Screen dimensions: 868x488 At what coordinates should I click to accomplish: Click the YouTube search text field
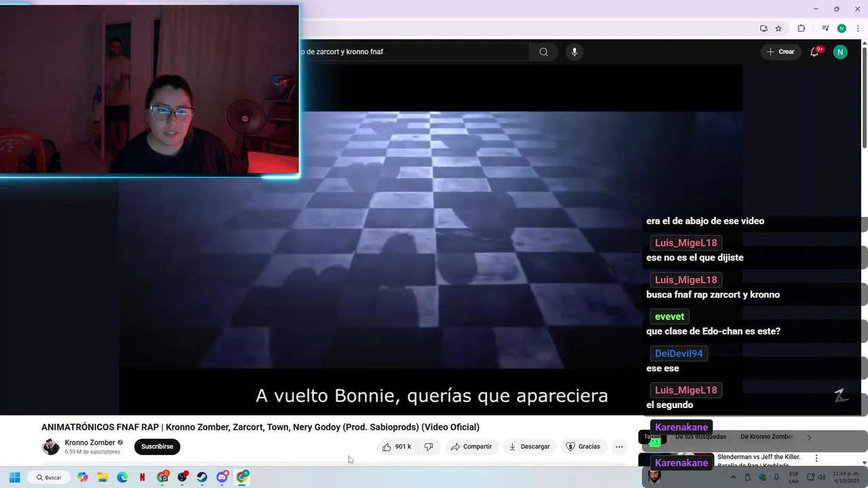click(x=414, y=52)
